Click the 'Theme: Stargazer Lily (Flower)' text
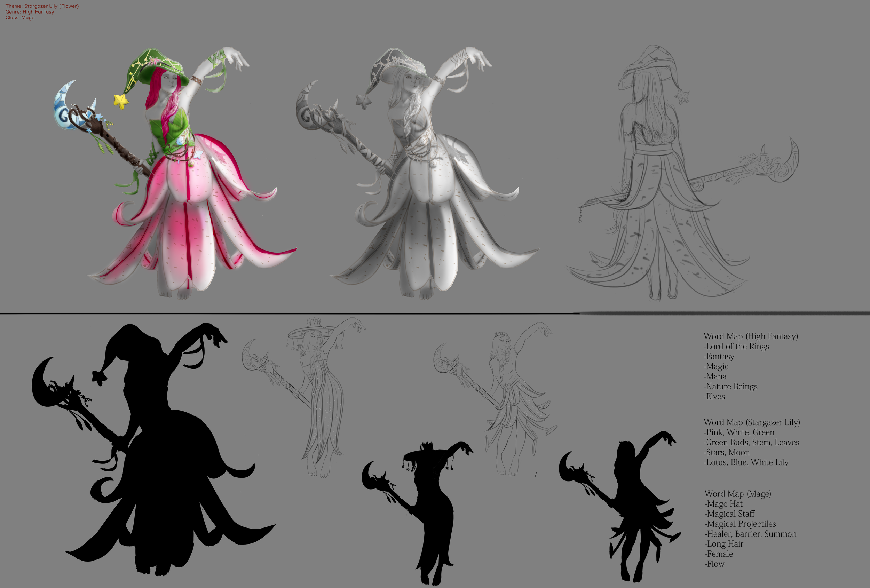Image resolution: width=870 pixels, height=588 pixels. click(x=42, y=6)
